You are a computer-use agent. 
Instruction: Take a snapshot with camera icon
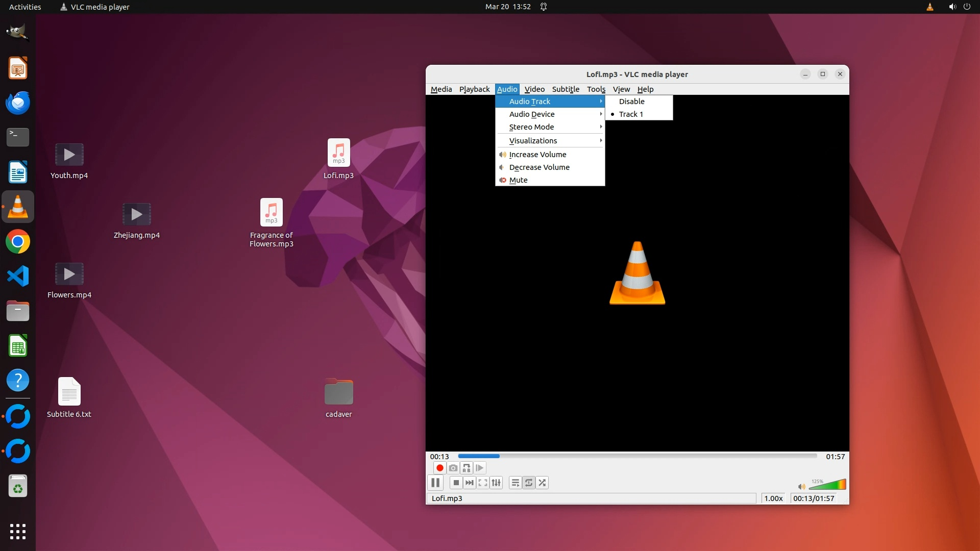[453, 468]
